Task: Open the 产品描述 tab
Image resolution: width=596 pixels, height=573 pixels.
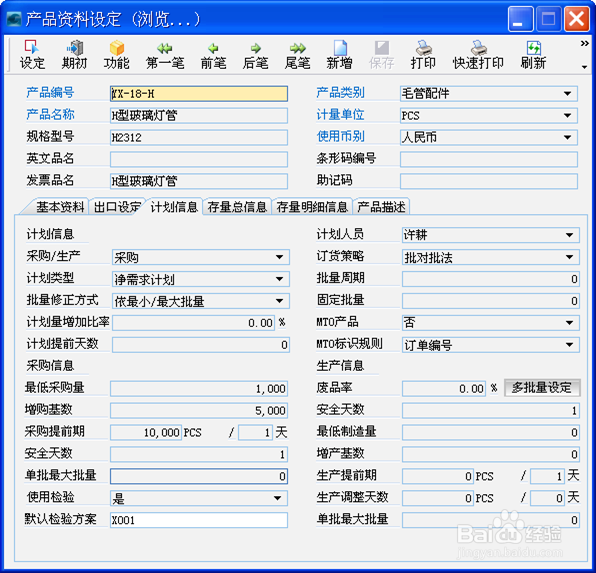Action: (x=381, y=207)
